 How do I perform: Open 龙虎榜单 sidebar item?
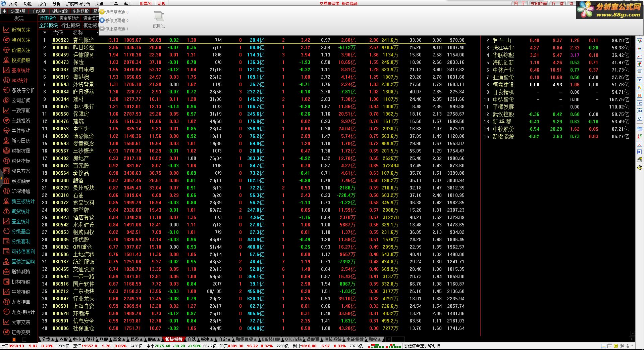[x=17, y=302]
